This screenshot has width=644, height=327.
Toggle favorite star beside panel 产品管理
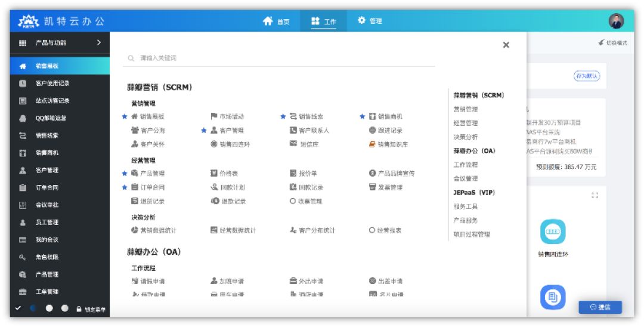tap(125, 174)
